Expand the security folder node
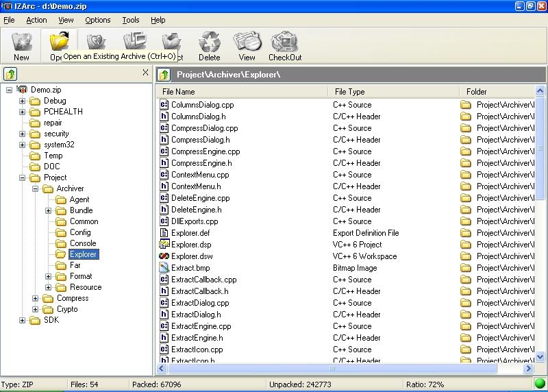The width and height of the screenshot is (548, 392). (x=22, y=134)
